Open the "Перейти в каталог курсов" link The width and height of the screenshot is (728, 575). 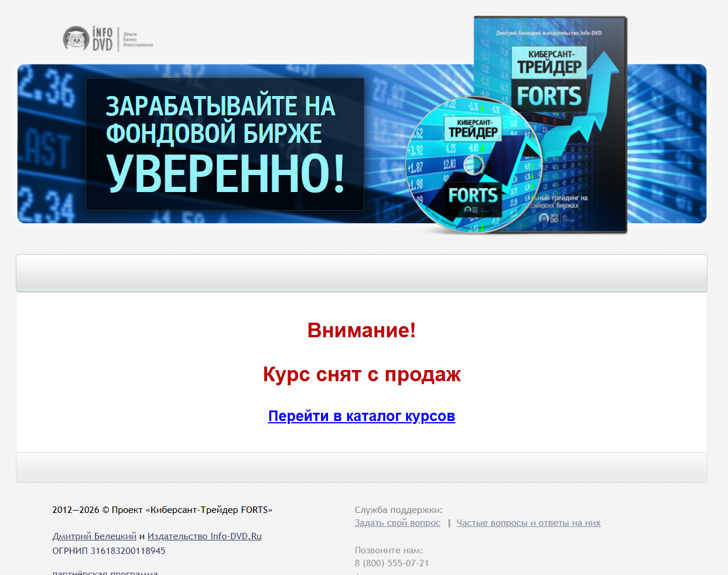[x=361, y=416]
